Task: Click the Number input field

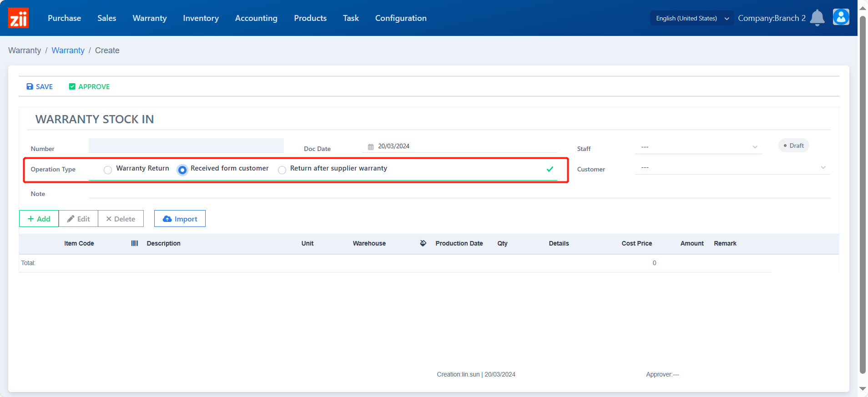Action: click(186, 146)
